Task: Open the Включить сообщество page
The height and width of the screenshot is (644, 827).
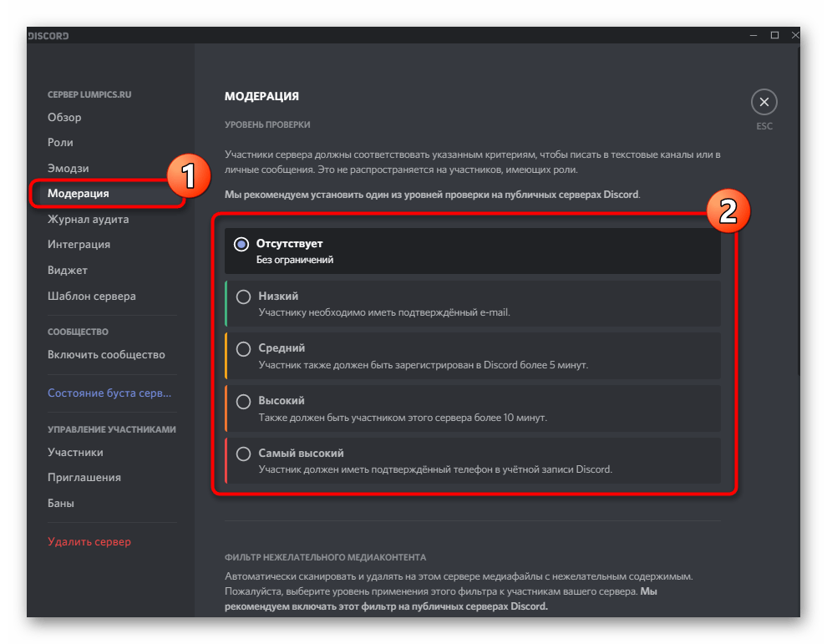Action: pyautogui.click(x=105, y=354)
